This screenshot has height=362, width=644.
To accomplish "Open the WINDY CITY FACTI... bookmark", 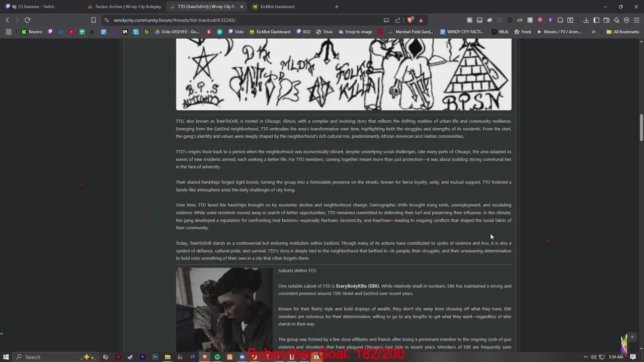I will (x=461, y=32).
